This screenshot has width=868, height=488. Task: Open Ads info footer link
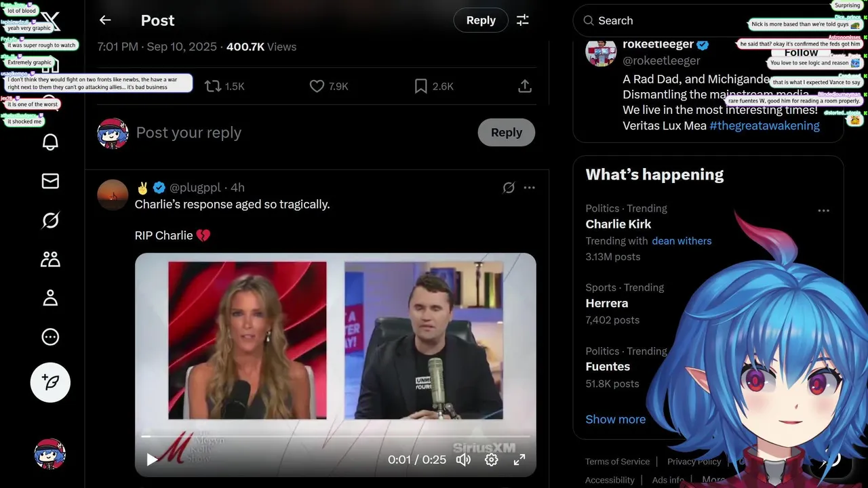coord(668,480)
